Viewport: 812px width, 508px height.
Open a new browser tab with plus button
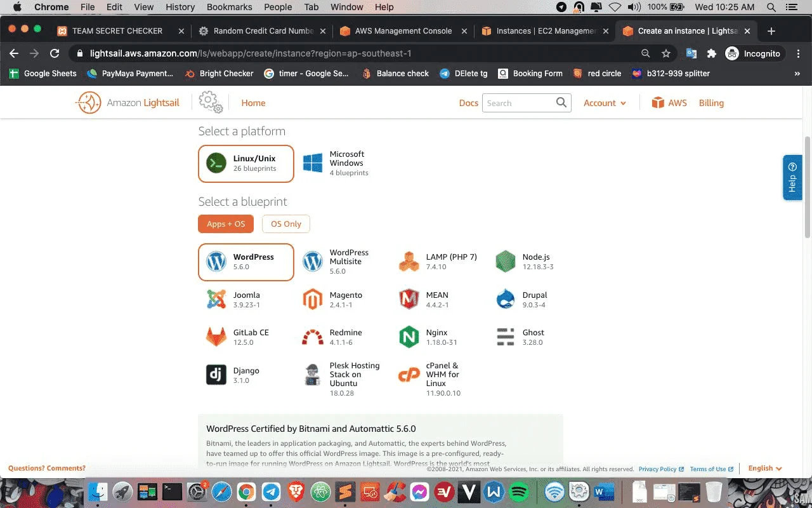click(x=771, y=31)
